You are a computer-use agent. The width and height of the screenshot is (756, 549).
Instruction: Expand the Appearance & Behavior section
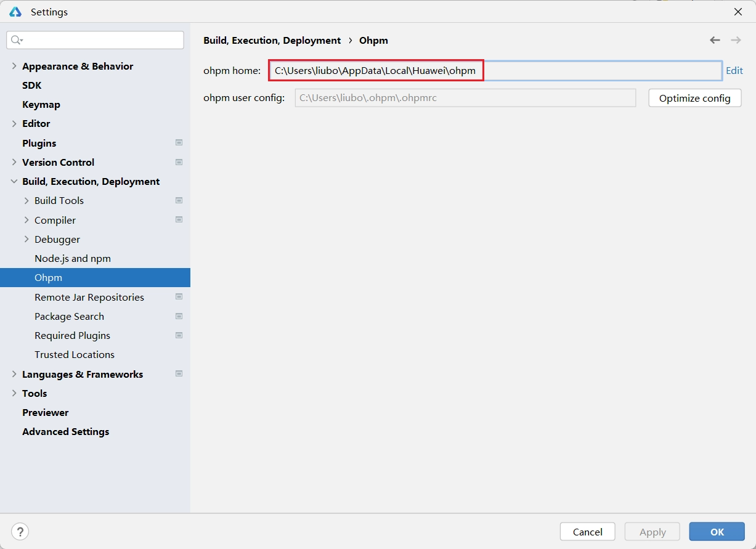pos(14,66)
